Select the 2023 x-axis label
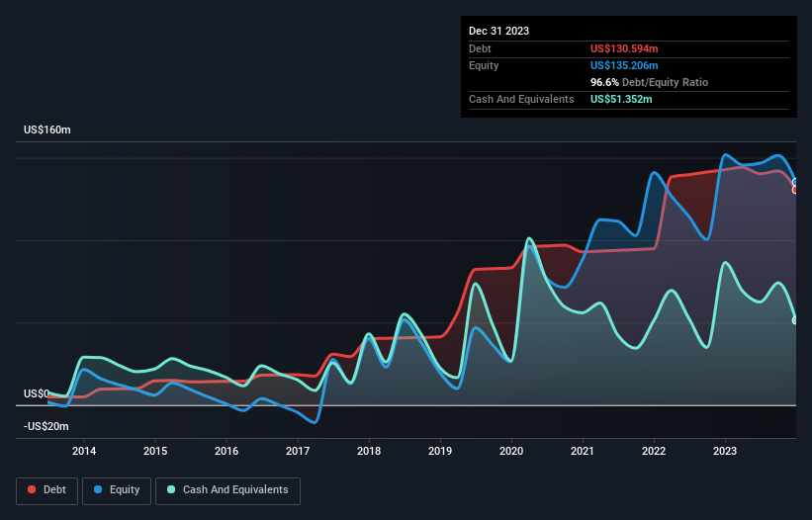This screenshot has width=812, height=520. click(x=725, y=451)
